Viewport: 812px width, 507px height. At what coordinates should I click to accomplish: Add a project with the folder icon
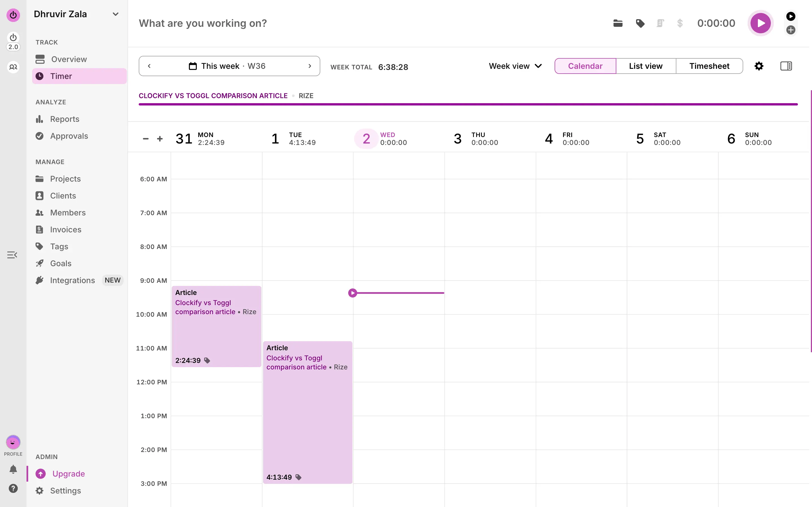click(618, 23)
